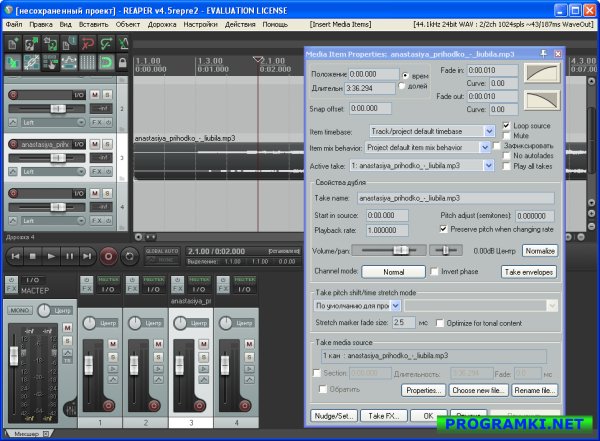This screenshot has width=600, height=441.
Task: Click the Channel mode Normal button
Action: (393, 272)
